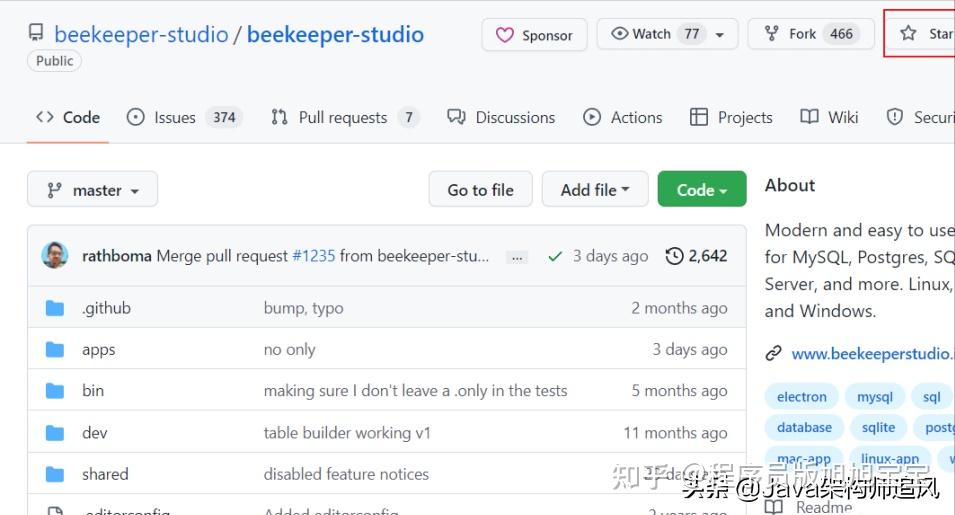Click the pull requests count badge 7
Screen dimensions: 955x515
coord(409,117)
